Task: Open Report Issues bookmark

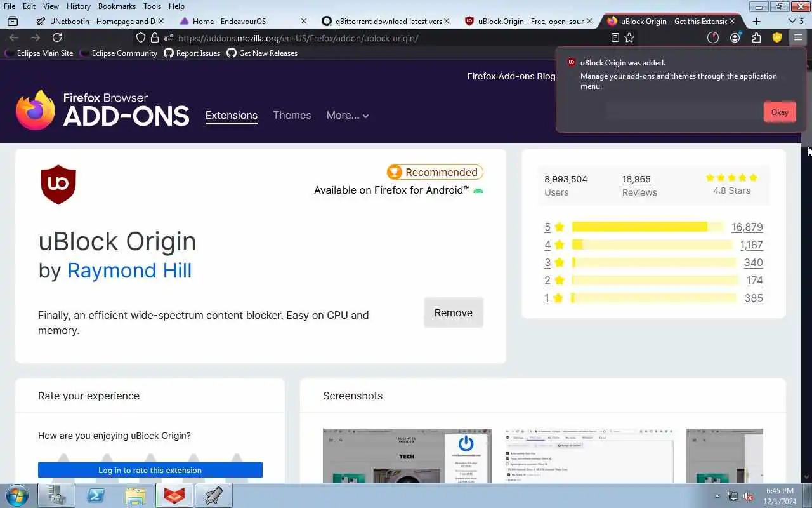Action: coord(192,53)
